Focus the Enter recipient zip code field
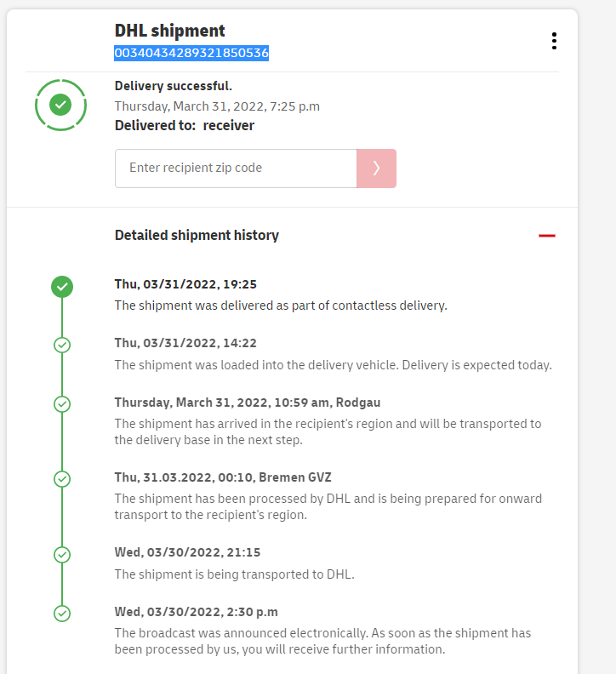616x674 pixels. [236, 168]
